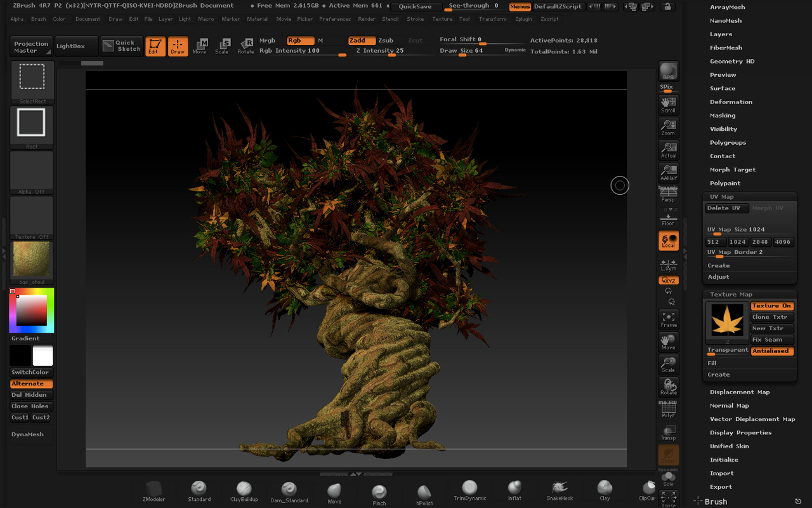The width and height of the screenshot is (812, 508).
Task: Expand the Layers subpalette
Action: (721, 34)
